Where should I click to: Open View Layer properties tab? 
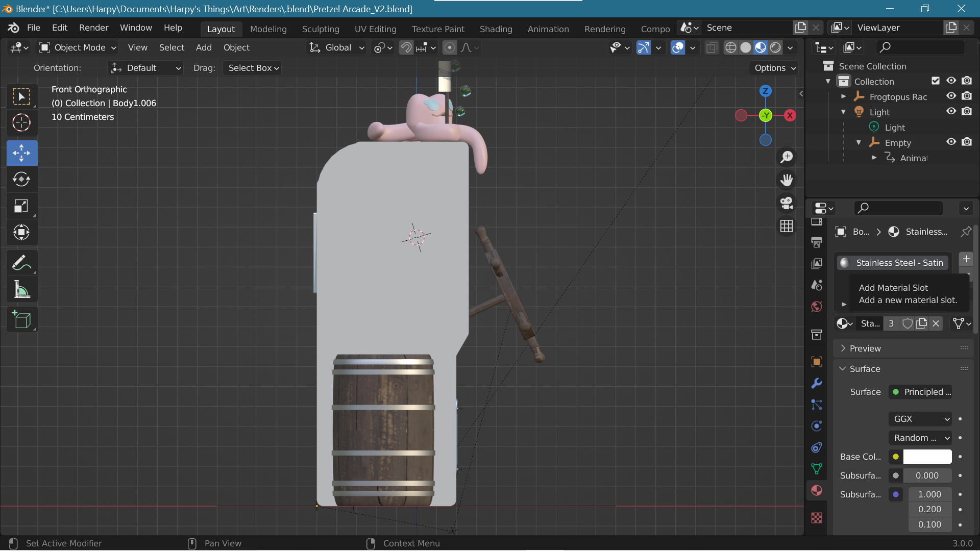tap(817, 263)
